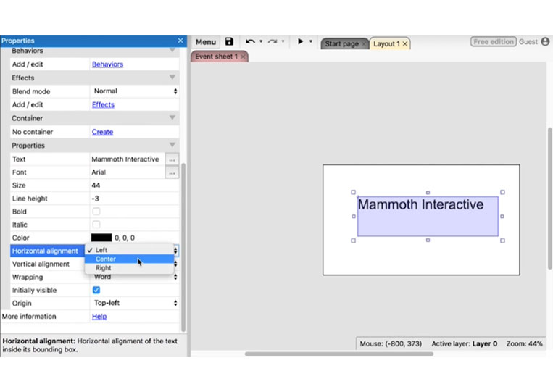
Task: Uncheck the Initially visible checkbox
Action: (x=96, y=290)
